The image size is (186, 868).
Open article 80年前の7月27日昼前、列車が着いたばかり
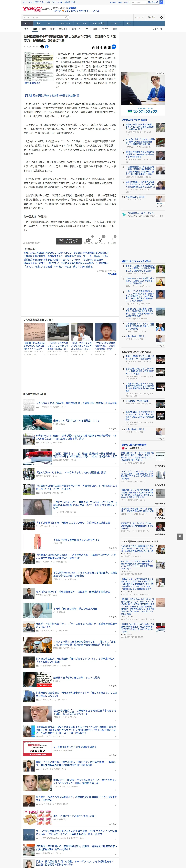[76, 437]
